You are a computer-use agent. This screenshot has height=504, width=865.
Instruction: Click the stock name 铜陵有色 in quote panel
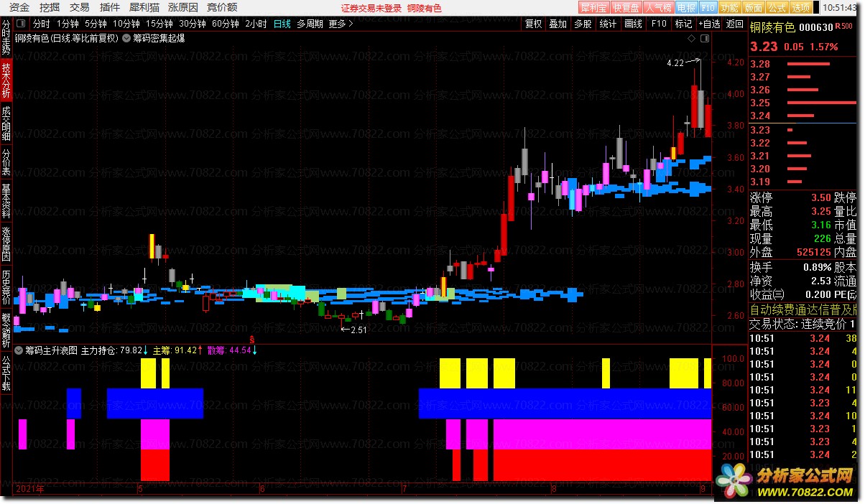[x=772, y=27]
